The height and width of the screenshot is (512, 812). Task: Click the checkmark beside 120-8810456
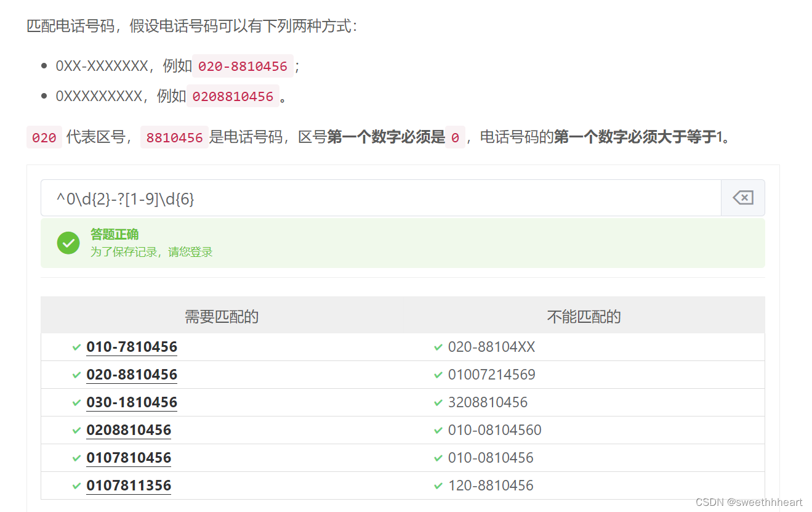[438, 486]
